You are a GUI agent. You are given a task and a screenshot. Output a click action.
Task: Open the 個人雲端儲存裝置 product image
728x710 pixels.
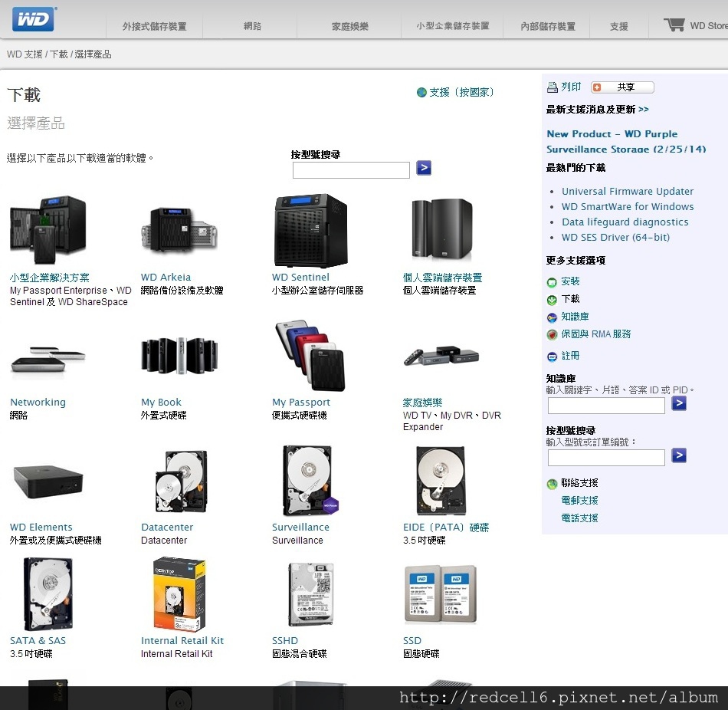tap(442, 228)
